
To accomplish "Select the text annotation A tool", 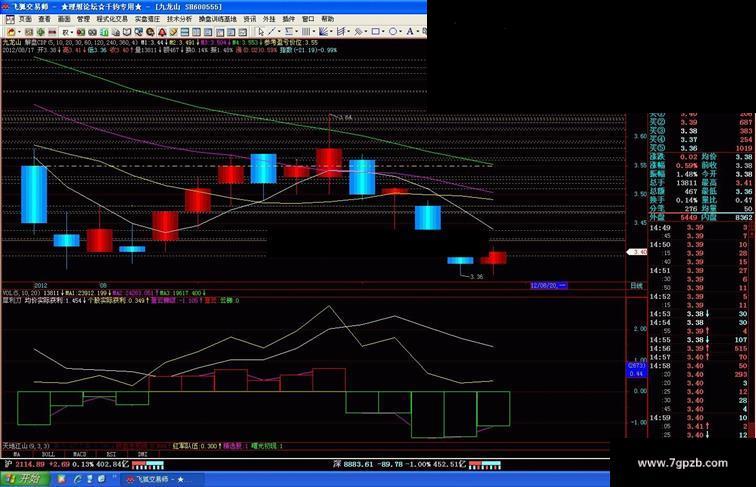I will tap(410, 32).
